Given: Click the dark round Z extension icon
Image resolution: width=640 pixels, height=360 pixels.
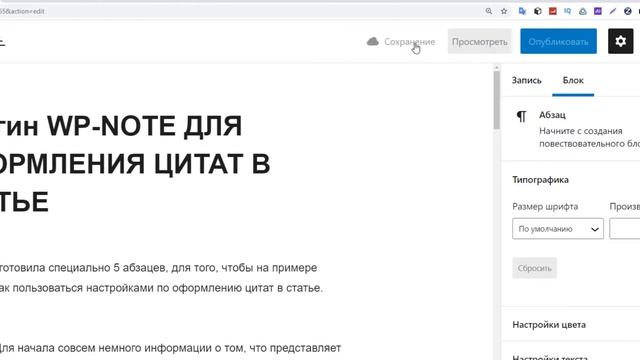Looking at the screenshot, I should pos(628,11).
